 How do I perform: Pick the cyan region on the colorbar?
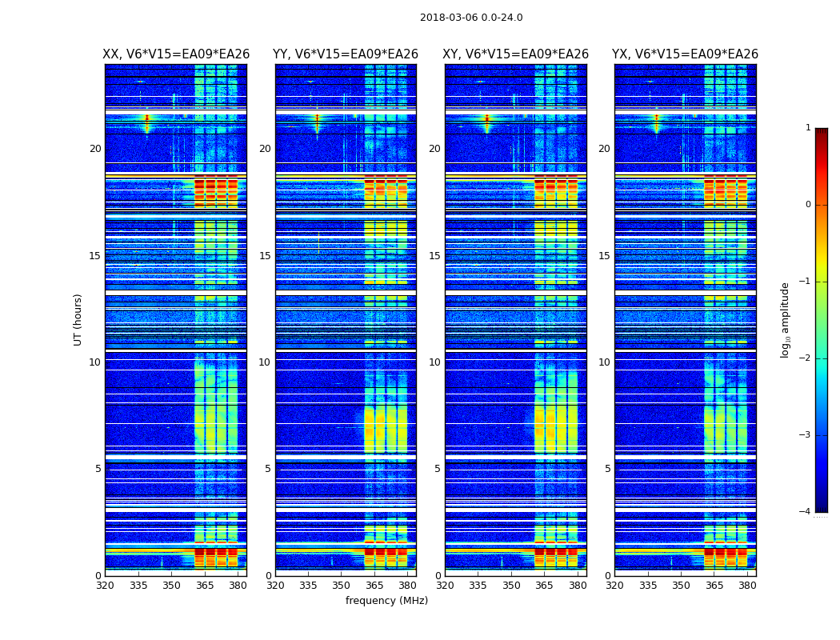821,376
